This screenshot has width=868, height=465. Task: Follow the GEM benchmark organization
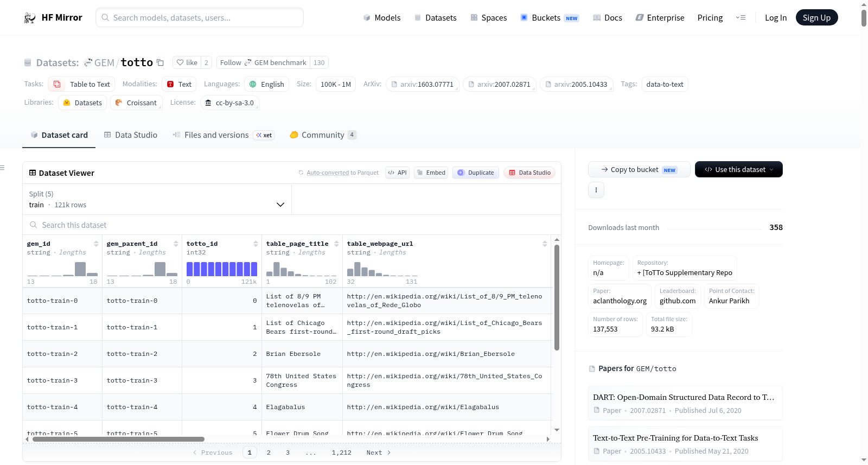263,62
